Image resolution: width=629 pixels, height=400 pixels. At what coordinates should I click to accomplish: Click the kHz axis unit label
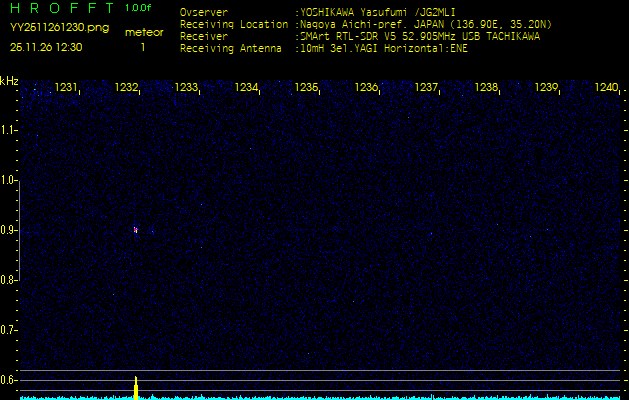pyautogui.click(x=10, y=81)
